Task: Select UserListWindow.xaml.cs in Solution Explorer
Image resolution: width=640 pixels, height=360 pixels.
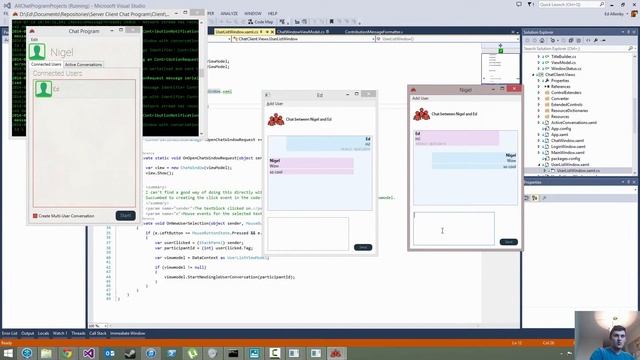Action: 578,171
